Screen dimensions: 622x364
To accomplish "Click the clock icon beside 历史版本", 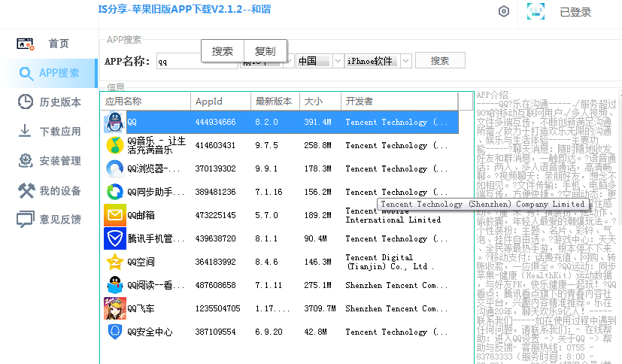I will pyautogui.click(x=26, y=102).
